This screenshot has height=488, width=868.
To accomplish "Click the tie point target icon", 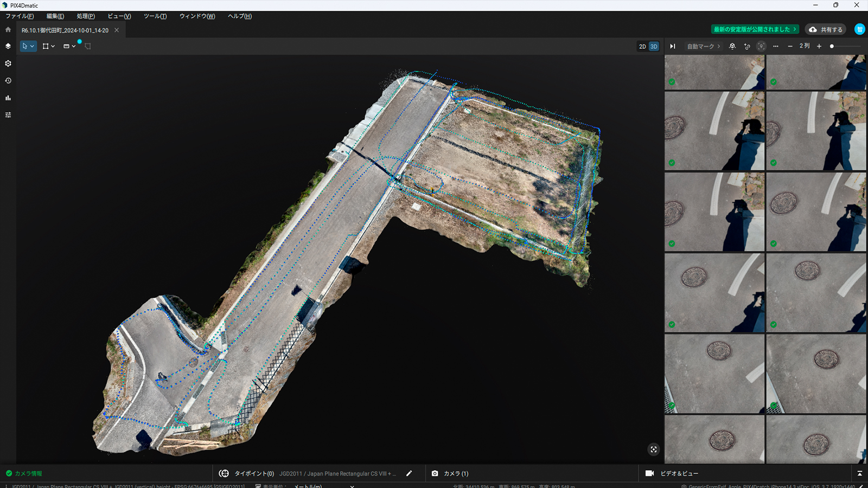I will coord(224,473).
